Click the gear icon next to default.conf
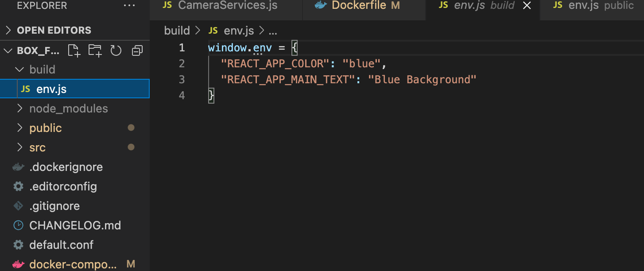 tap(18, 245)
